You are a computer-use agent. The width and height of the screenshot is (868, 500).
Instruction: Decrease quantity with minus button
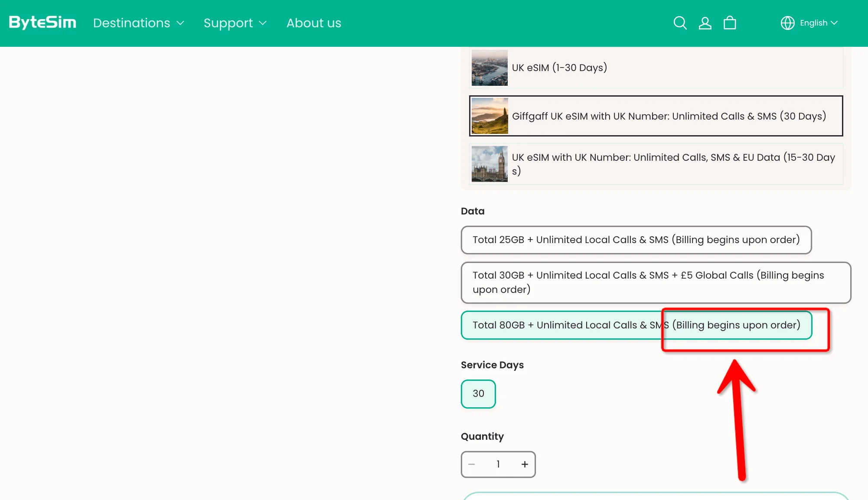point(472,464)
